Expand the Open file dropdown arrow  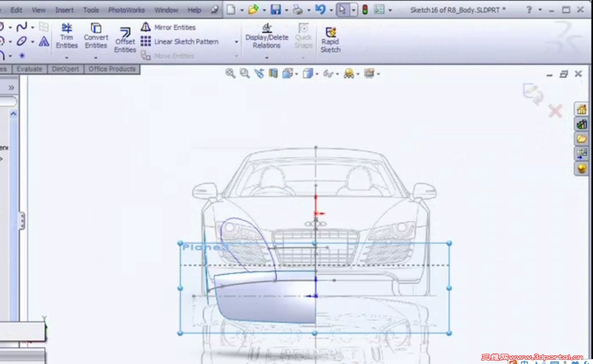[x=264, y=10]
